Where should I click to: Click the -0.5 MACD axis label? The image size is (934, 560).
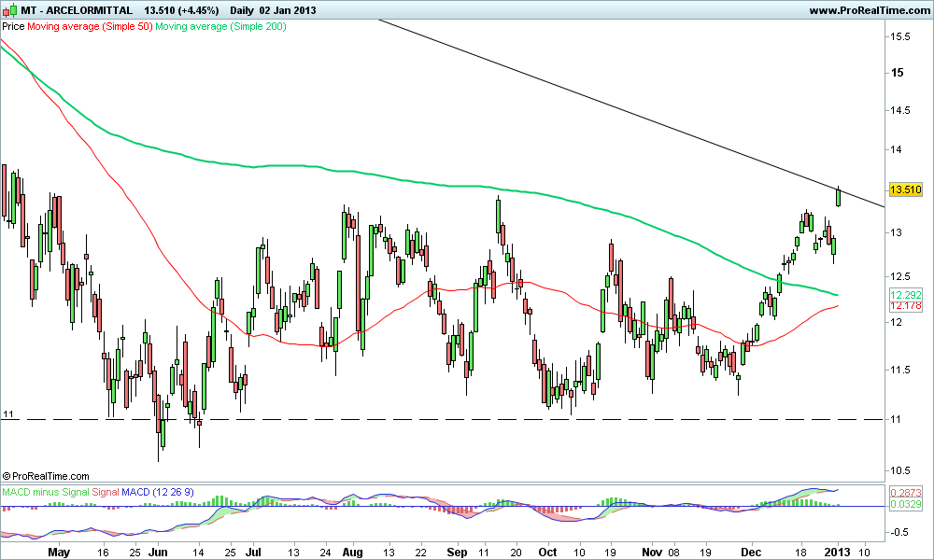tap(899, 532)
